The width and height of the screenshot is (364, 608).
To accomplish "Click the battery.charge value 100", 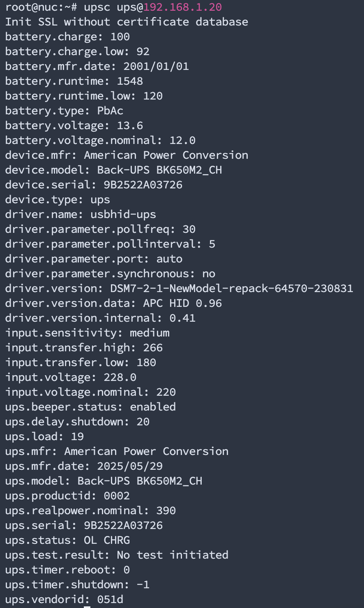I will tap(120, 37).
